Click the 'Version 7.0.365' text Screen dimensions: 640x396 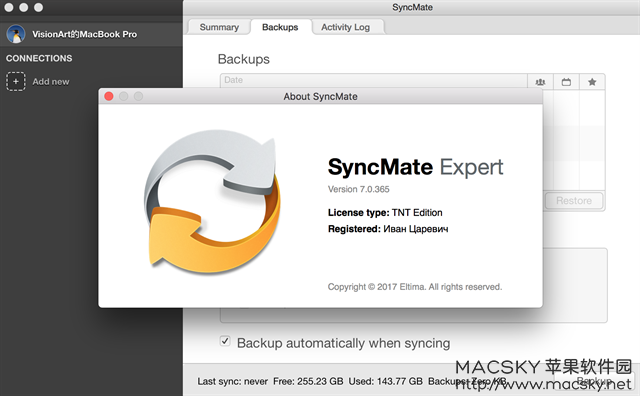[358, 189]
